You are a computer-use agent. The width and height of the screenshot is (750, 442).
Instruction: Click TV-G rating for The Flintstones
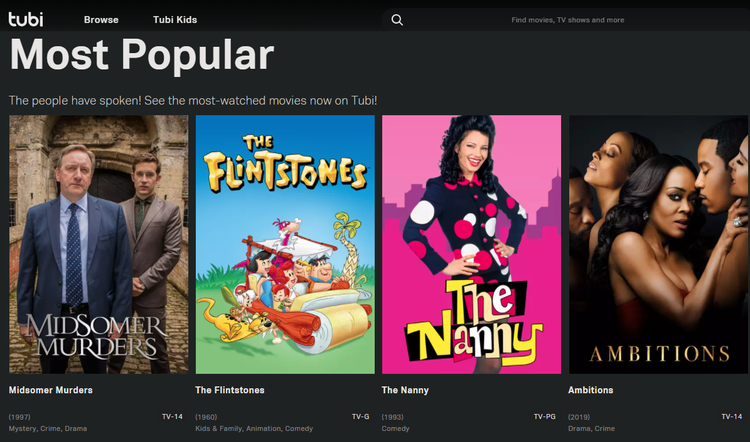[361, 417]
